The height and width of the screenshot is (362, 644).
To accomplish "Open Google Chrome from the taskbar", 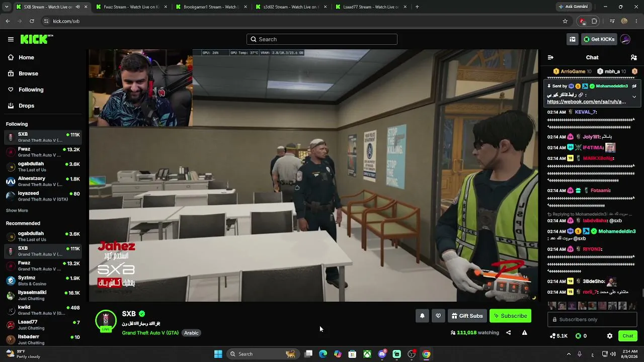I will tap(426, 354).
